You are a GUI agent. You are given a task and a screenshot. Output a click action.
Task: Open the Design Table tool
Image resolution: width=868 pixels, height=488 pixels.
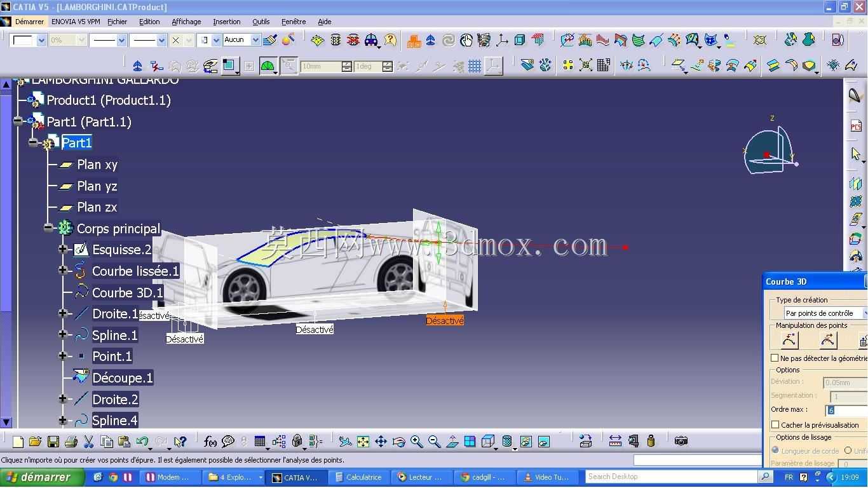point(260,442)
